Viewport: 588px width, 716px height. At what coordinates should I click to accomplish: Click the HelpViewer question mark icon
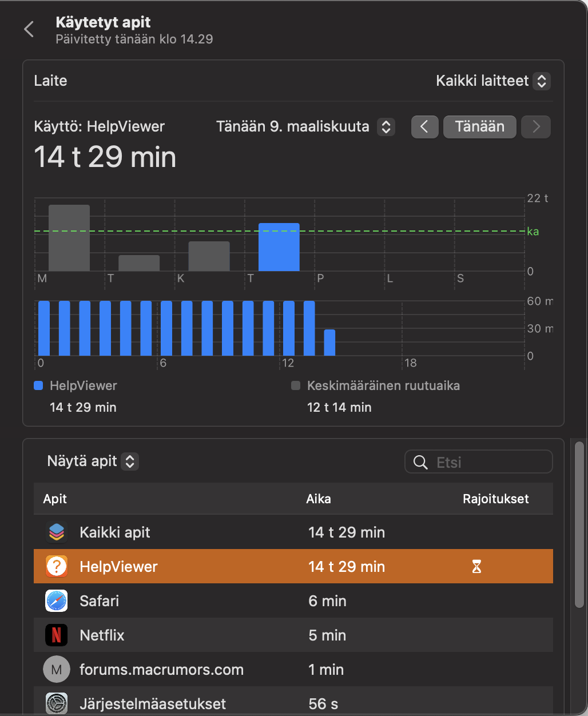[56, 566]
